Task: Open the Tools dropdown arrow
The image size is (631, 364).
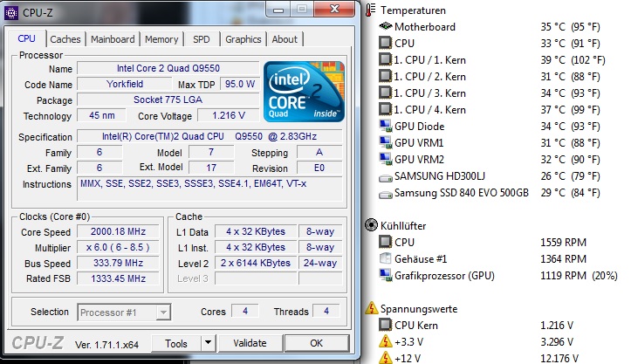Action: pyautogui.click(x=208, y=343)
